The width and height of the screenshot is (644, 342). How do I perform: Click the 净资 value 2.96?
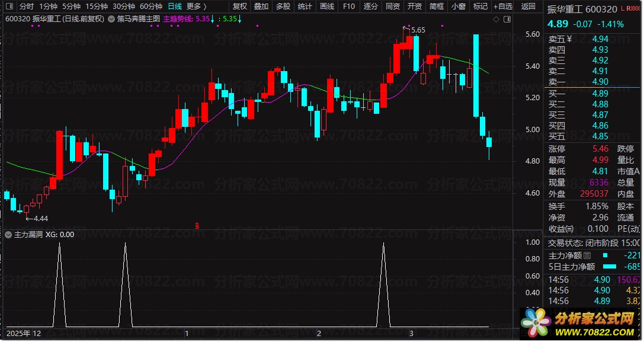pyautogui.click(x=600, y=218)
